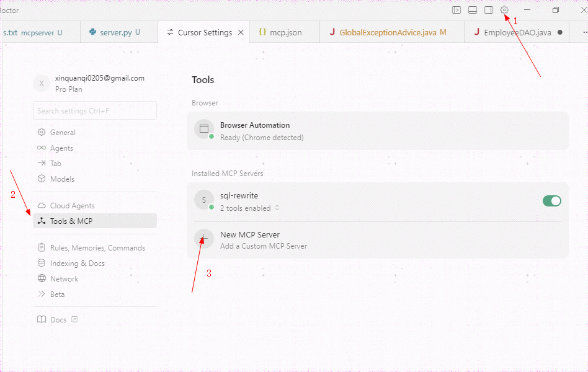Click the JSON braces icon on the mcp.json tab
This screenshot has width=588, height=372.
(262, 32)
